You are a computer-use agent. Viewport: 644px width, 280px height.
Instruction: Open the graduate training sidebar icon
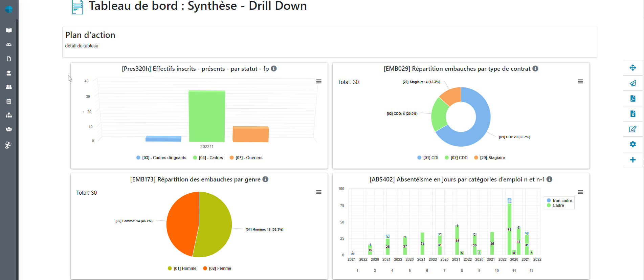tap(9, 73)
